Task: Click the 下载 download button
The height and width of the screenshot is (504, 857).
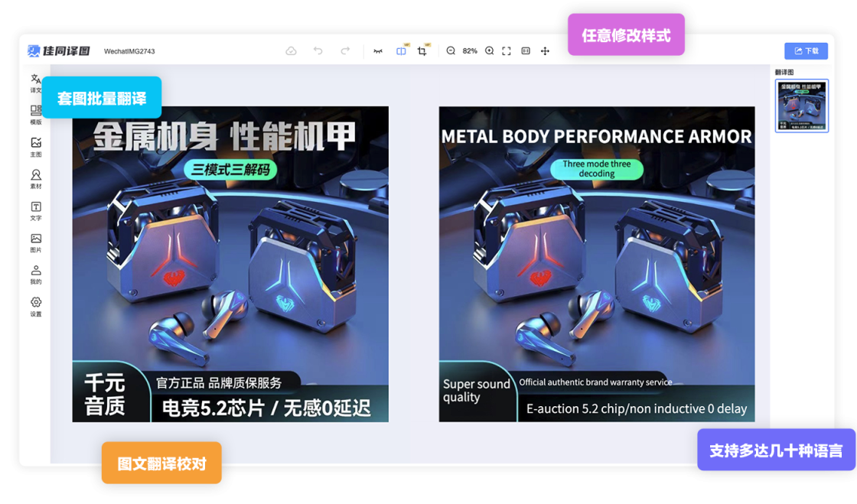Action: point(806,51)
